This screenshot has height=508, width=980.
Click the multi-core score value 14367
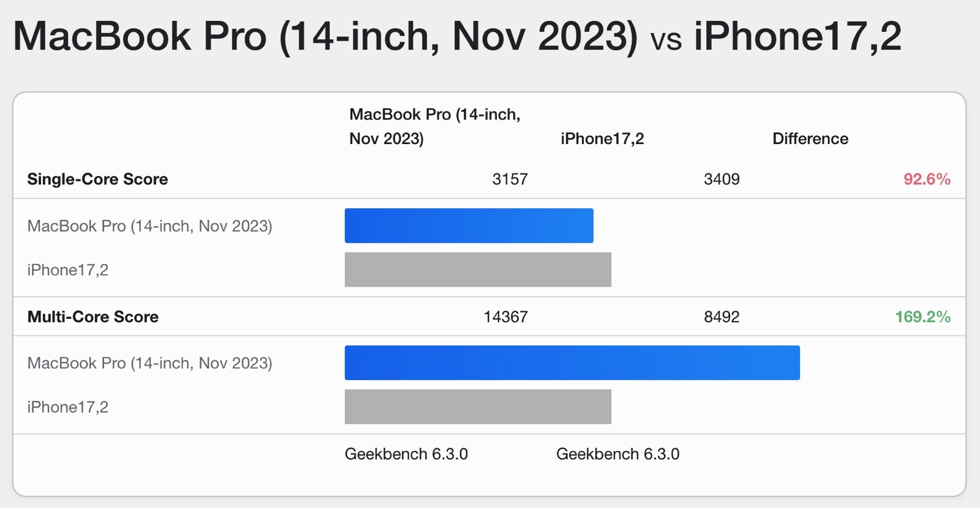[x=505, y=317]
